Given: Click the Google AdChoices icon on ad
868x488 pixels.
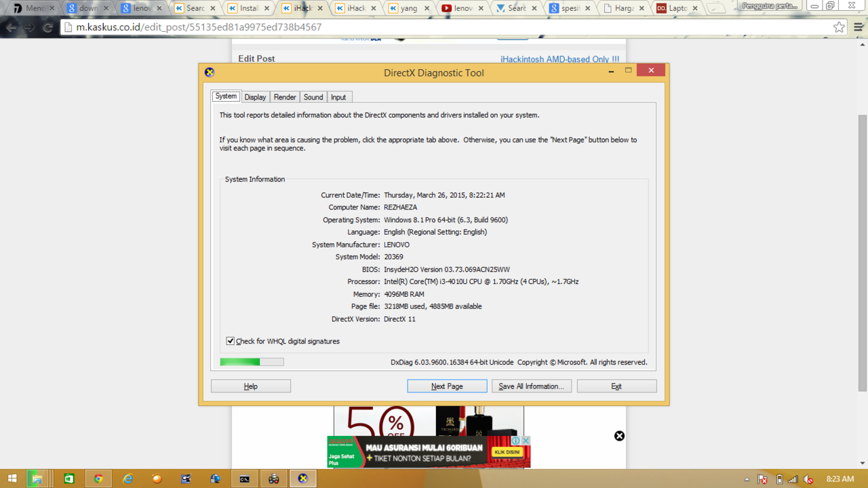Looking at the screenshot, I should pos(515,441).
